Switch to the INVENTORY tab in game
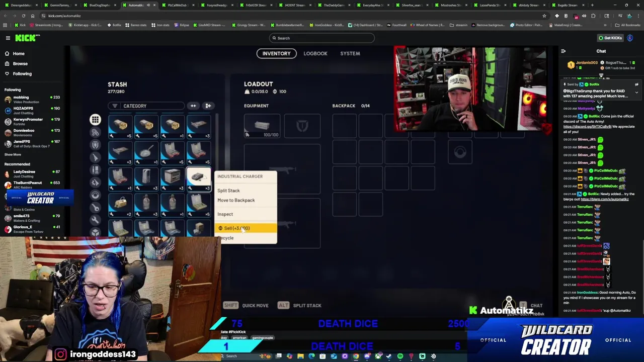Viewport: 644px width, 362px height. (x=276, y=53)
